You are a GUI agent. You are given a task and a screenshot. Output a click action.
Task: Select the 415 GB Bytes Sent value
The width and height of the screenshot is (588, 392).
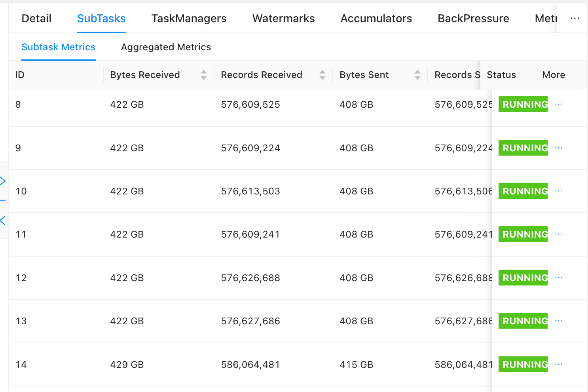(x=357, y=365)
